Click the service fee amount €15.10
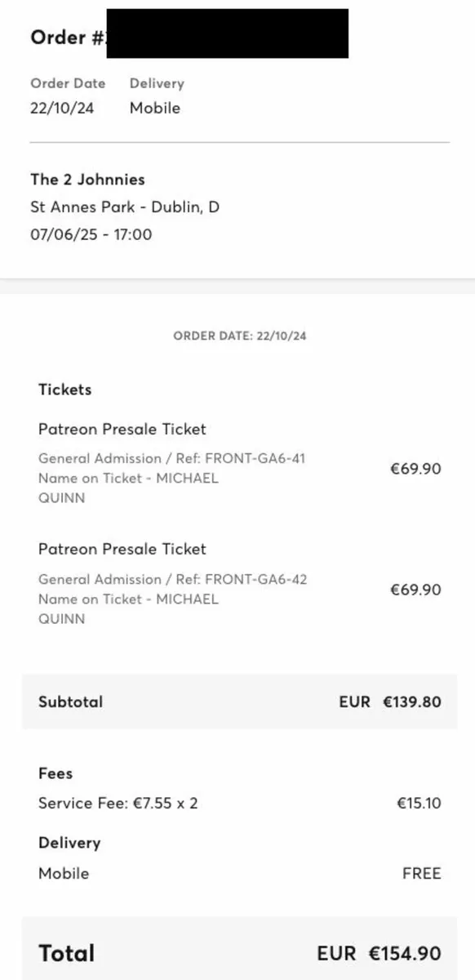Image resolution: width=475 pixels, height=980 pixels. point(419,804)
